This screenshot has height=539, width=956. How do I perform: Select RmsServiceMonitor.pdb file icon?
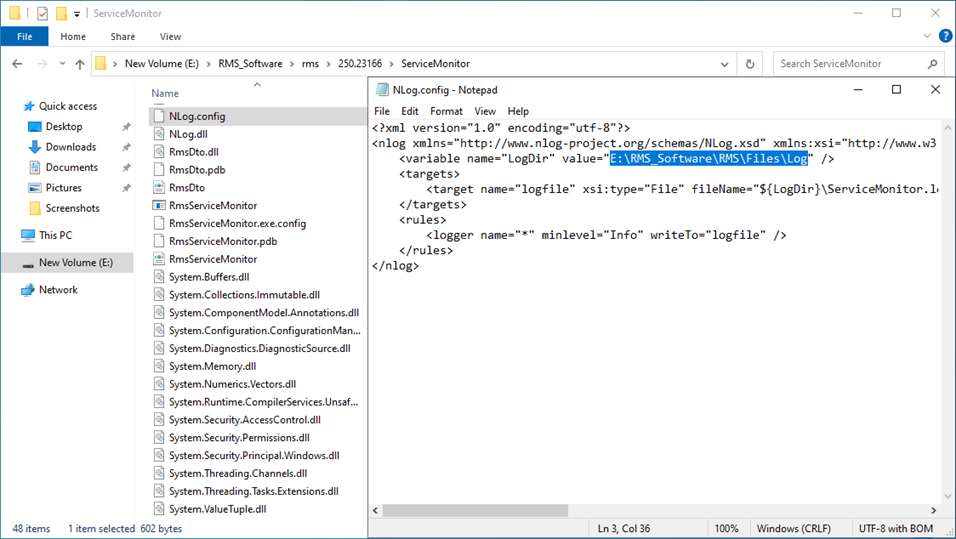(x=159, y=241)
